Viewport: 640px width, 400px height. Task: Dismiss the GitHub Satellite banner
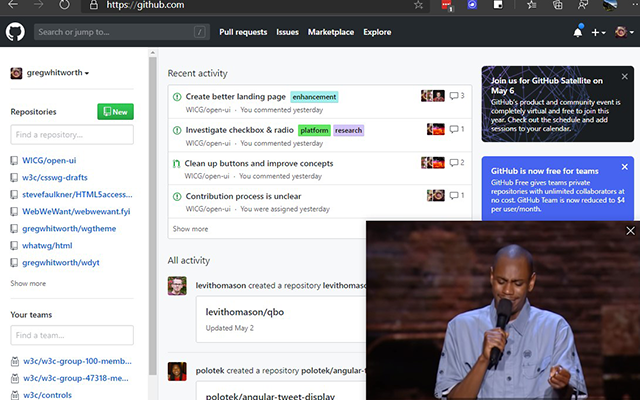tap(624, 76)
